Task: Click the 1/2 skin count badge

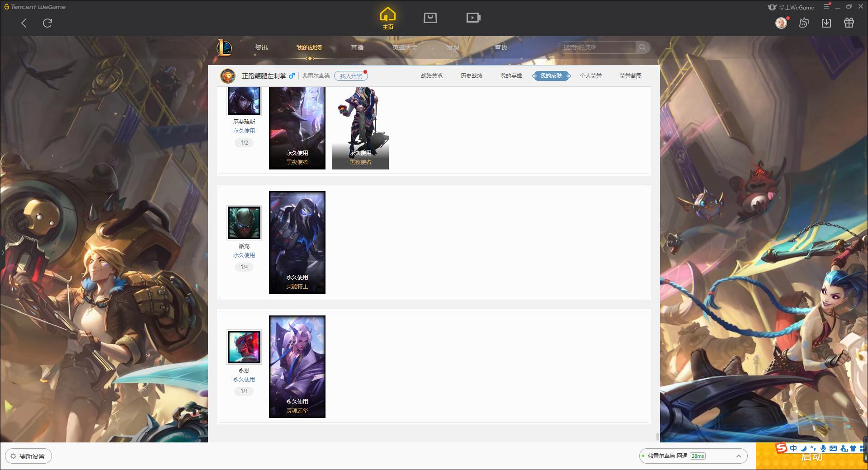Action: click(244, 143)
